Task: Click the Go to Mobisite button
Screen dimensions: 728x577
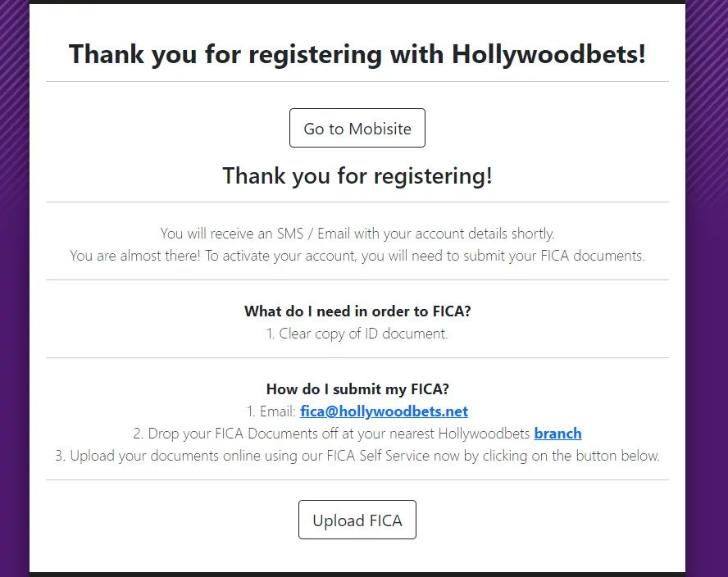Action: 357,129
